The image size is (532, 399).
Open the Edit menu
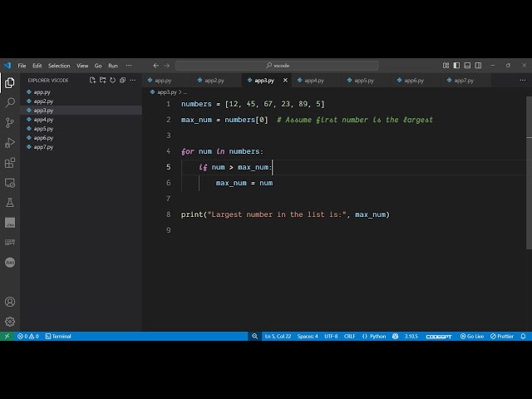(37, 66)
